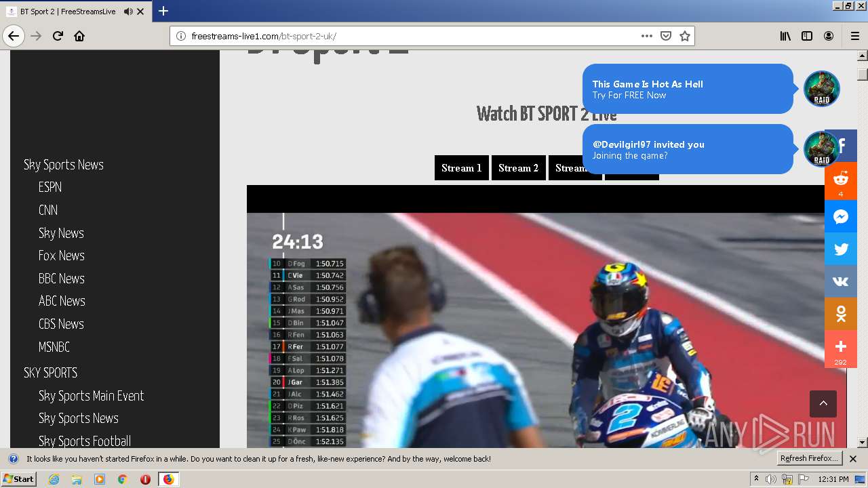Open SKY SPORTS category link
This screenshot has height=488, width=868.
51,373
